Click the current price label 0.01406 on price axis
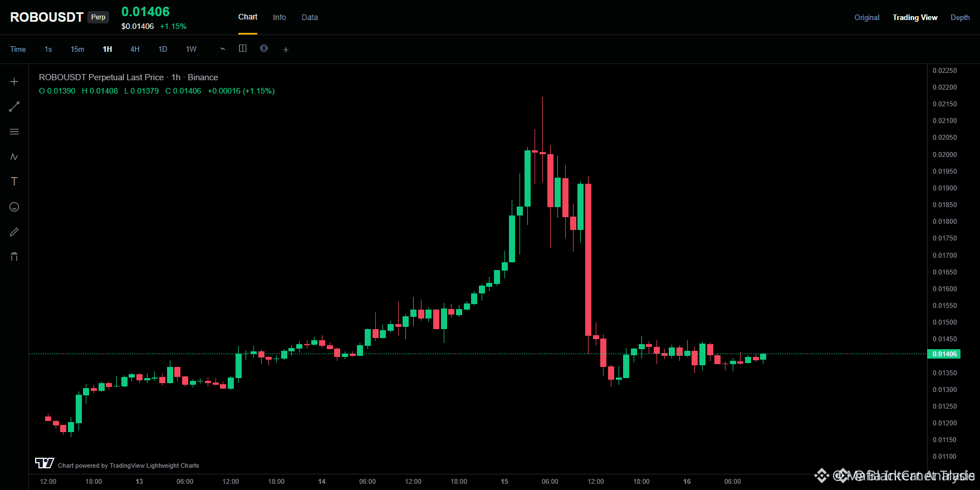Viewport: 980px width, 490px height. [x=944, y=354]
